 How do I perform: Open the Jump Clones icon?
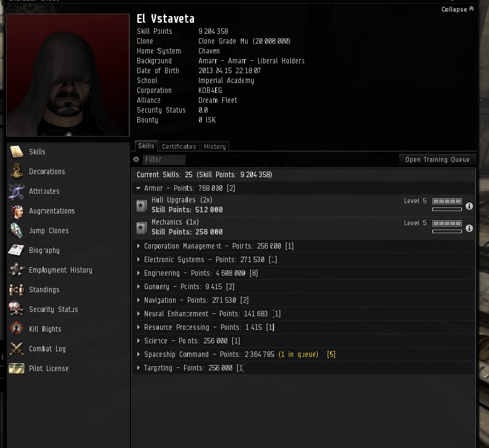tap(17, 231)
